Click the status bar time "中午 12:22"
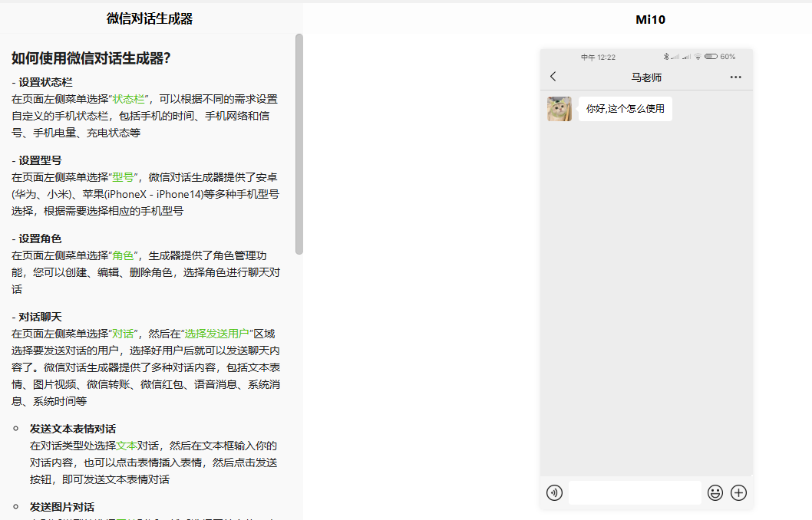 coord(598,57)
